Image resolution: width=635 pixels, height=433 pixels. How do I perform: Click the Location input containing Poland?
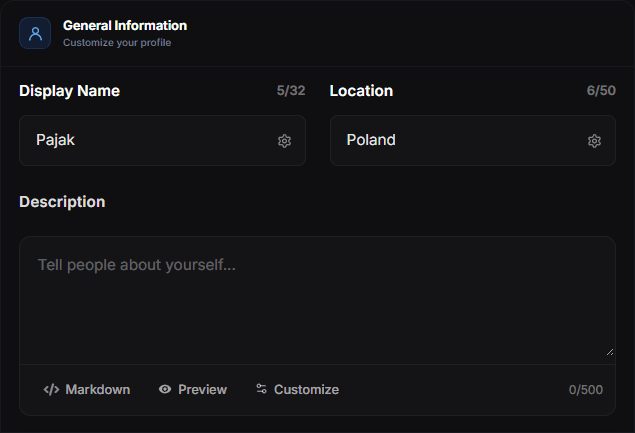point(473,141)
